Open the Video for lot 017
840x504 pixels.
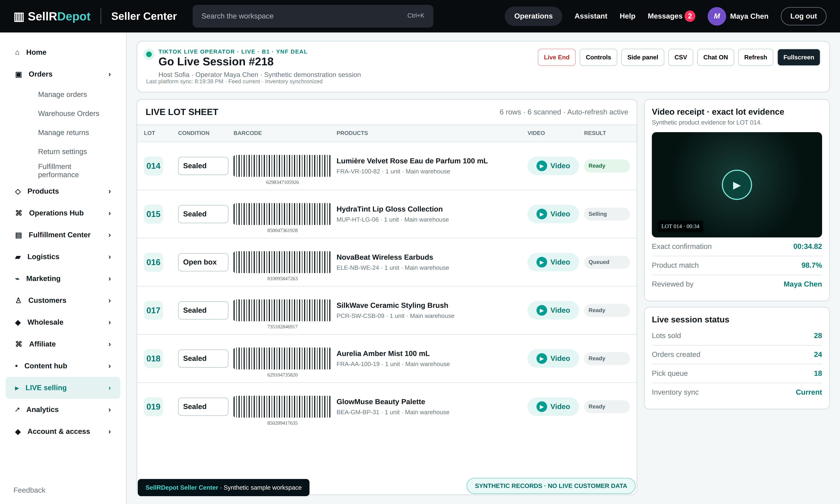(553, 310)
